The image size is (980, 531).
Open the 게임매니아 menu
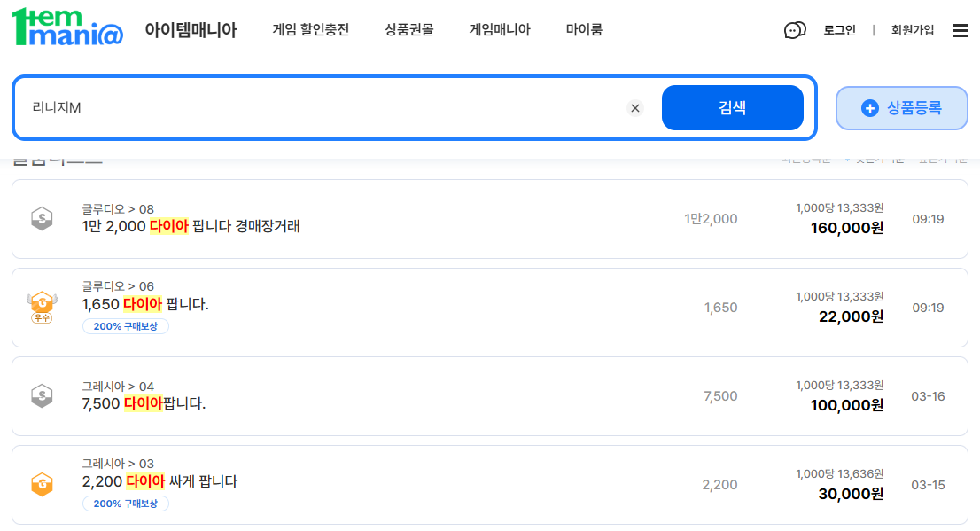[500, 29]
